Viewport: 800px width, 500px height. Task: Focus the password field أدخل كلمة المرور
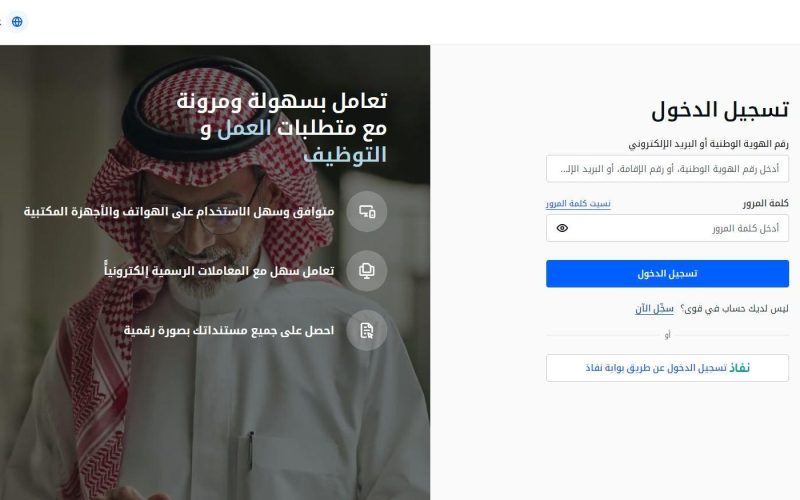point(667,228)
